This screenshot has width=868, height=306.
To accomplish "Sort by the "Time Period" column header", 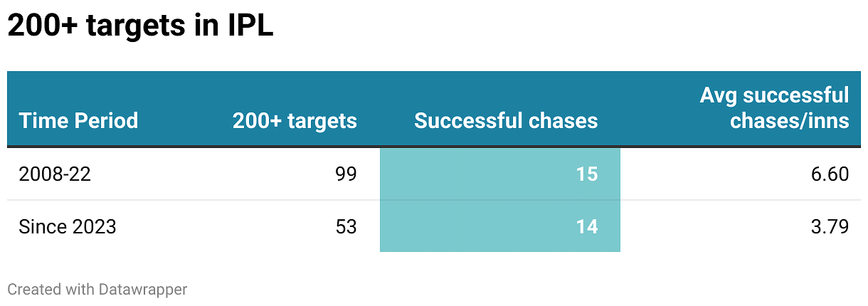I will pyautogui.click(x=78, y=121).
